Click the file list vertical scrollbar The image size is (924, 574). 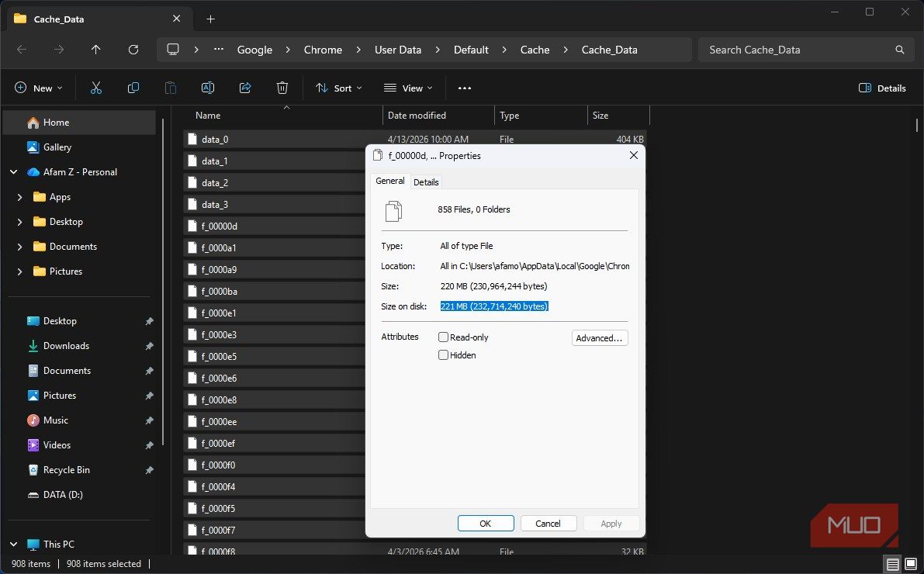click(x=916, y=124)
